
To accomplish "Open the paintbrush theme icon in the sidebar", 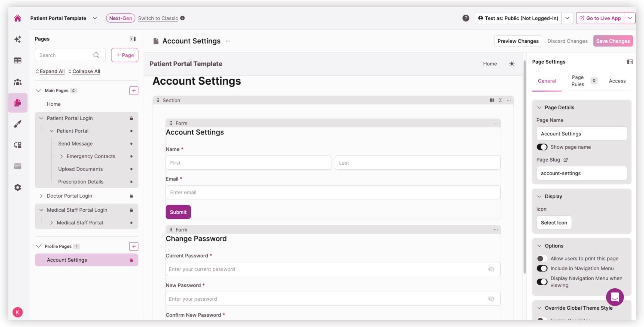I will coord(18,124).
